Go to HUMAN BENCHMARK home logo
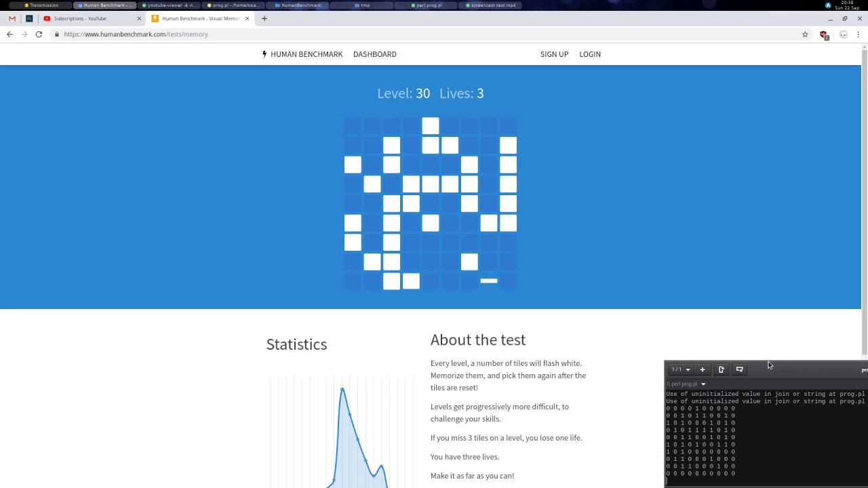This screenshot has height=488, width=868. [x=302, y=54]
